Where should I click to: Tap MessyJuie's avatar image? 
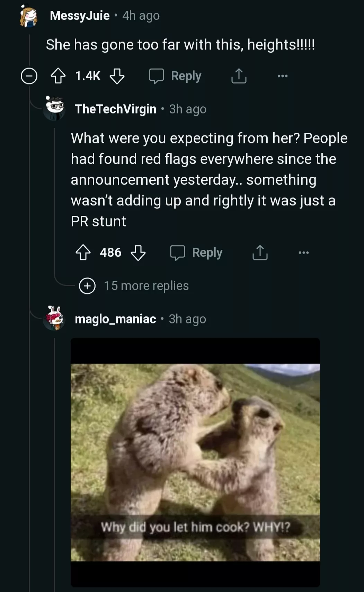[x=29, y=16]
